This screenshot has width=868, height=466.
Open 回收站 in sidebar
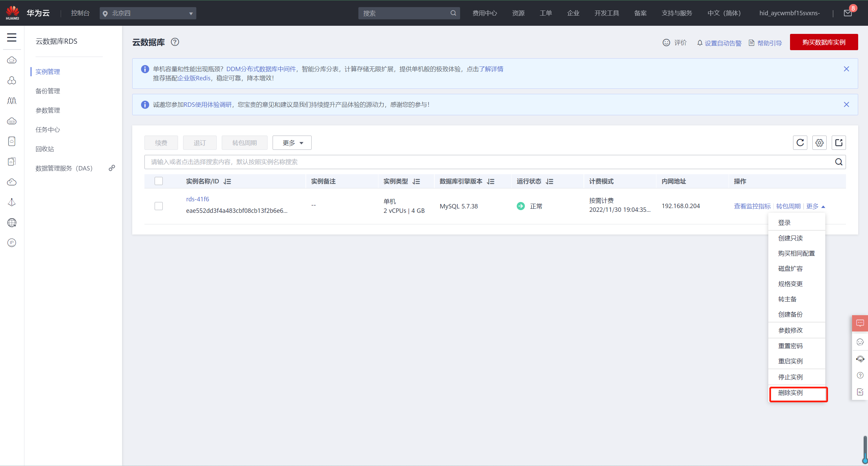(45, 149)
